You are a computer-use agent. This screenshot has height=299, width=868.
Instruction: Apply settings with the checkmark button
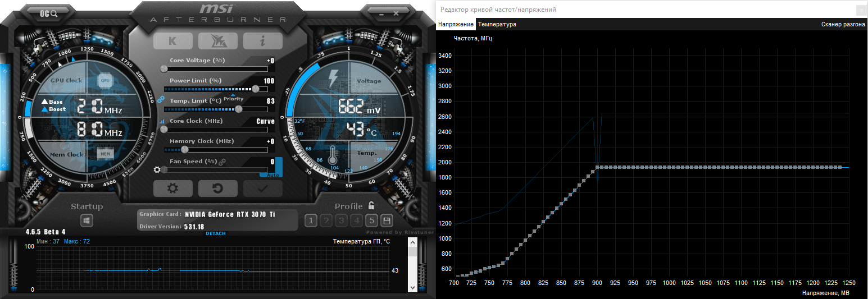pyautogui.click(x=263, y=188)
